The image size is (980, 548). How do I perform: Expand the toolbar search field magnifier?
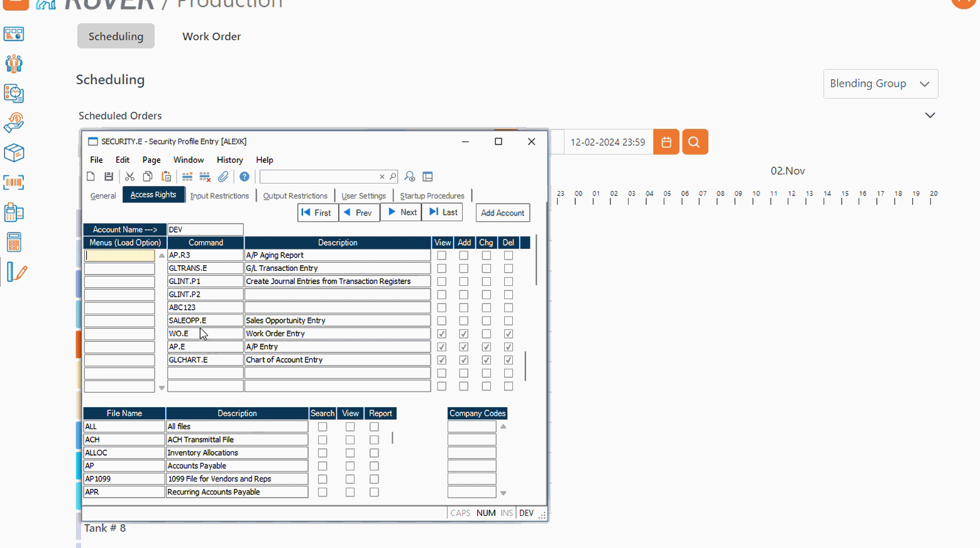click(x=392, y=177)
